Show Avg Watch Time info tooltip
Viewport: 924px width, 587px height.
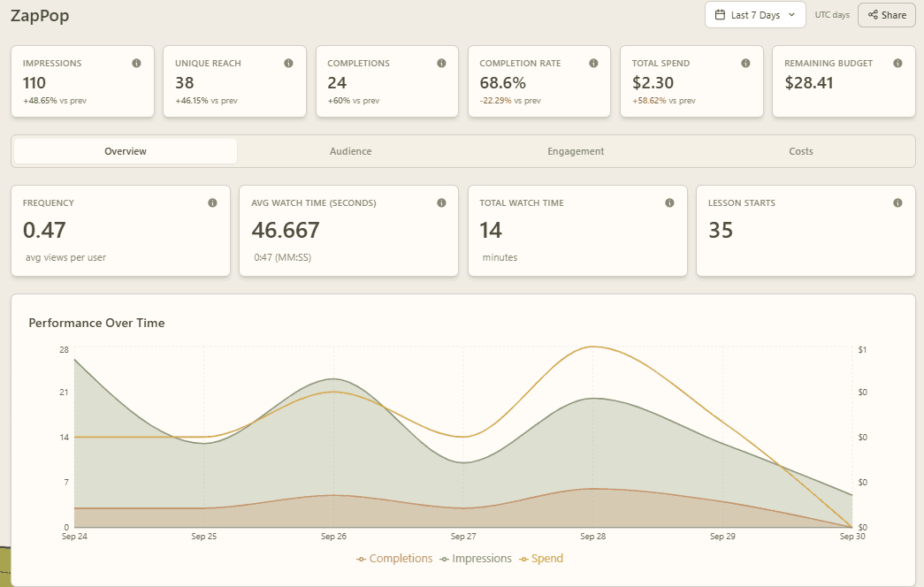click(441, 202)
